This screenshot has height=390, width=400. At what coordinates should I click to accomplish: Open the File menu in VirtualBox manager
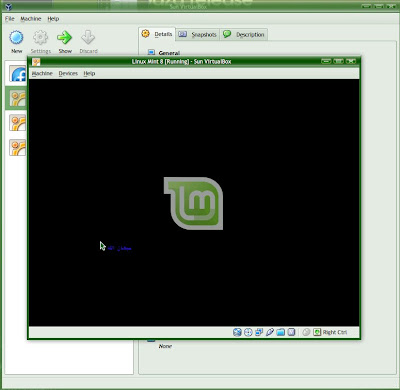pyautogui.click(x=10, y=19)
